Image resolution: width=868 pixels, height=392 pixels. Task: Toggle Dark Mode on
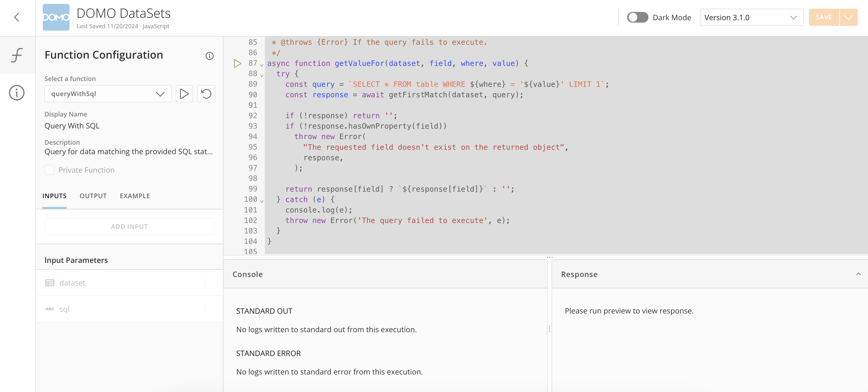pyautogui.click(x=637, y=17)
